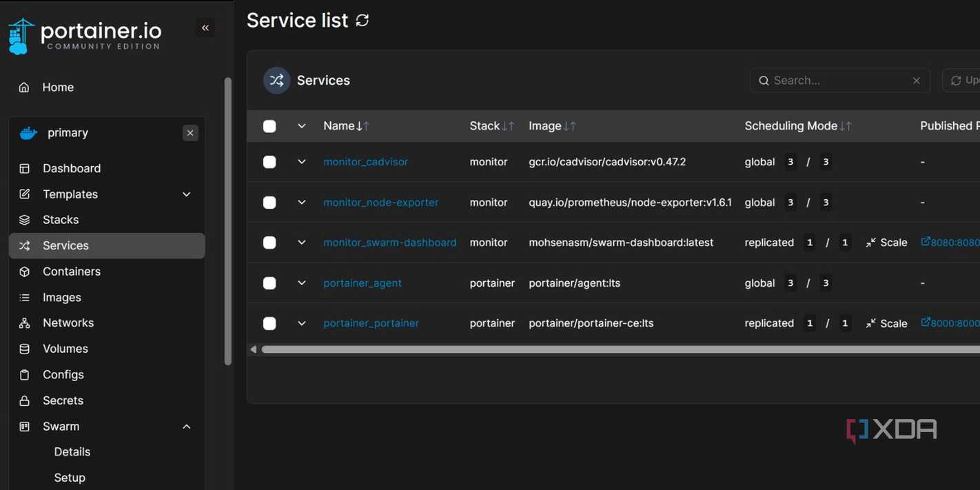980x490 pixels.
Task: Open the Networks page
Action: [x=68, y=323]
